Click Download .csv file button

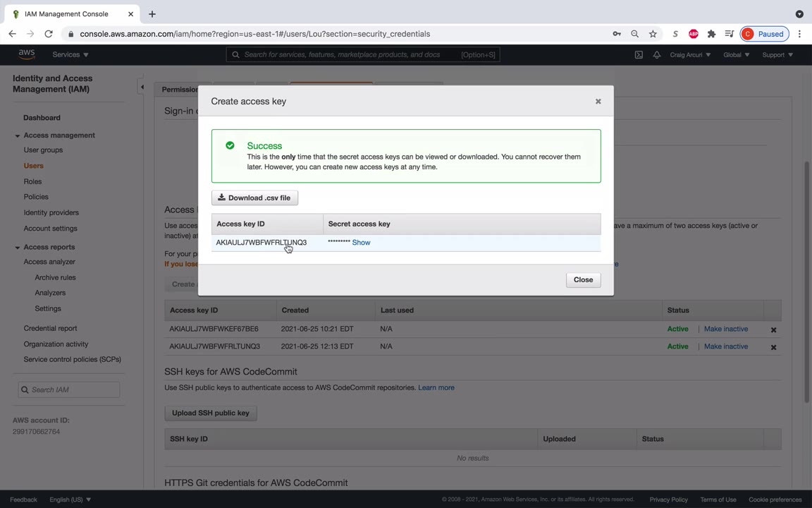tap(254, 198)
